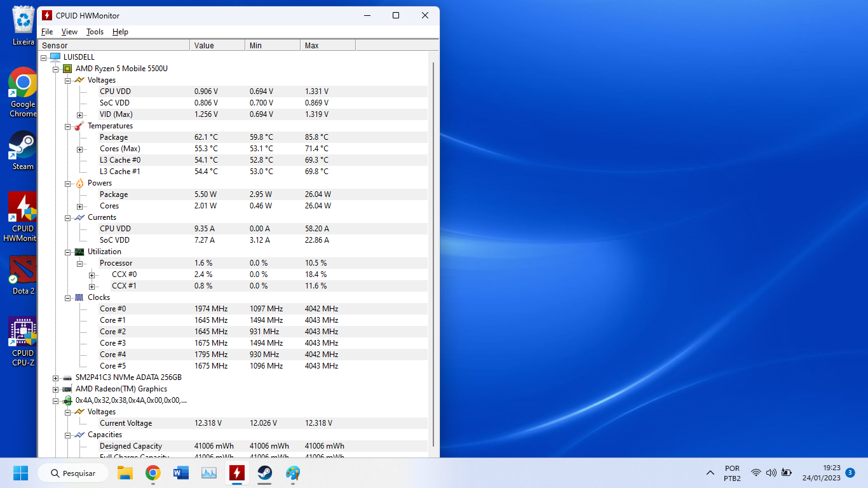Click the Min column header
This screenshot has height=488, width=868.
273,46
